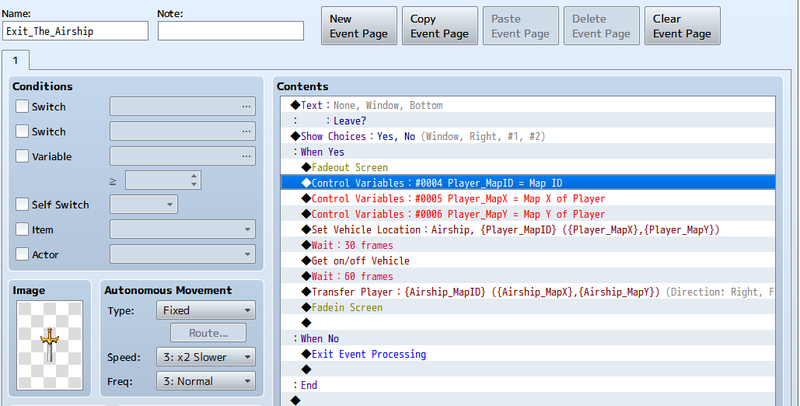The image size is (800, 406).
Task: Enable the first Switch condition checkbox
Action: (23, 107)
